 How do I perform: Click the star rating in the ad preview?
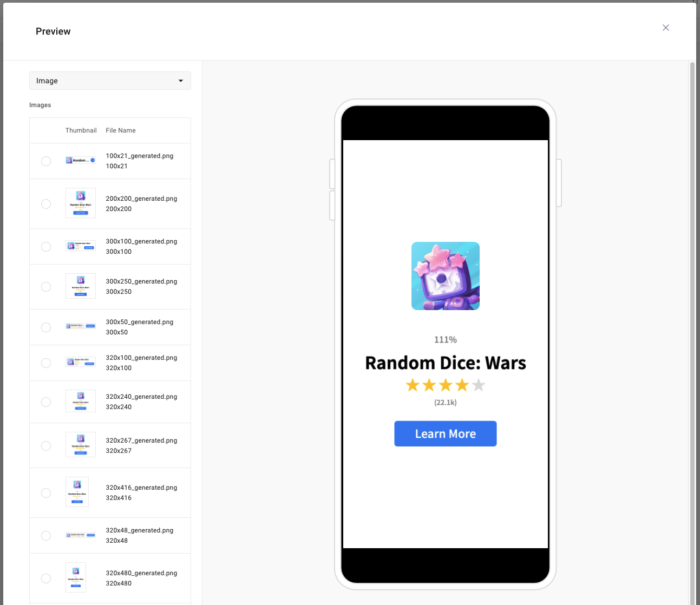[446, 385]
